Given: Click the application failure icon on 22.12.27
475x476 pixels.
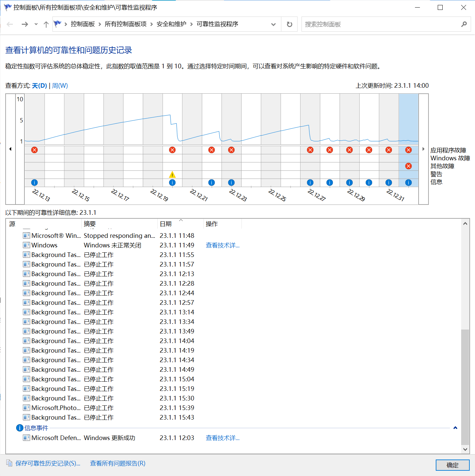Looking at the screenshot, I should pyautogui.click(x=310, y=150).
